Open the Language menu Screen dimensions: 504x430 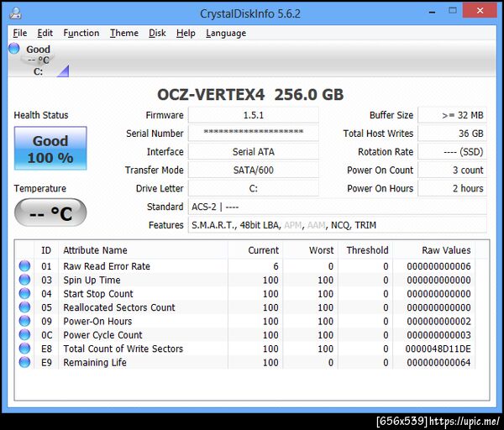click(226, 33)
